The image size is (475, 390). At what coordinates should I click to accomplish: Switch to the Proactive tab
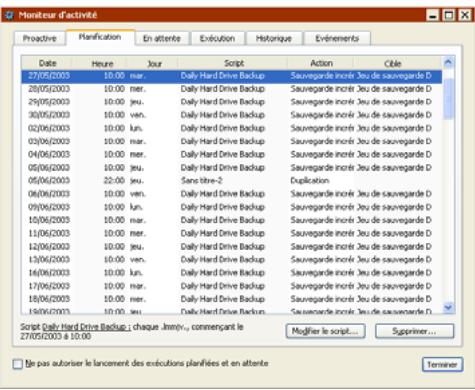pyautogui.click(x=40, y=38)
